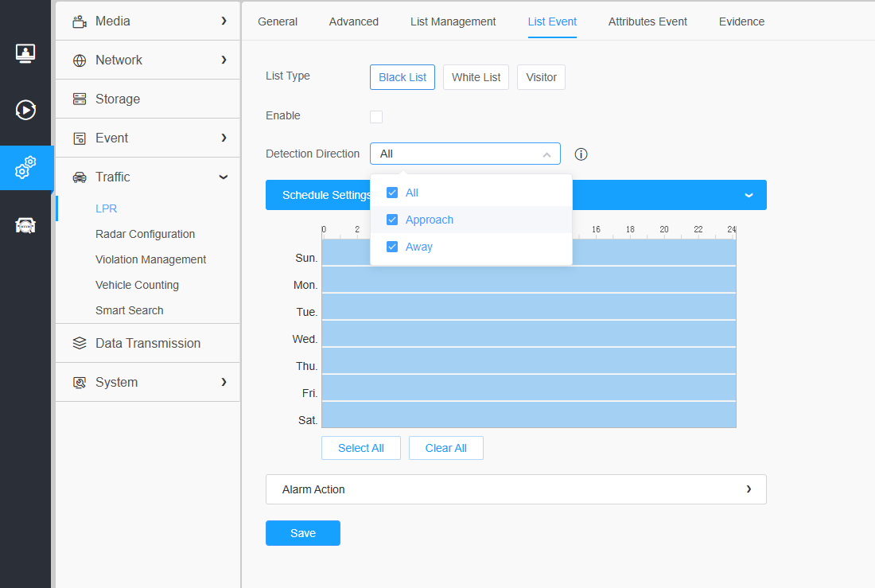The height and width of the screenshot is (588, 875).
Task: Open the playback icon in sidebar
Action: point(25,110)
